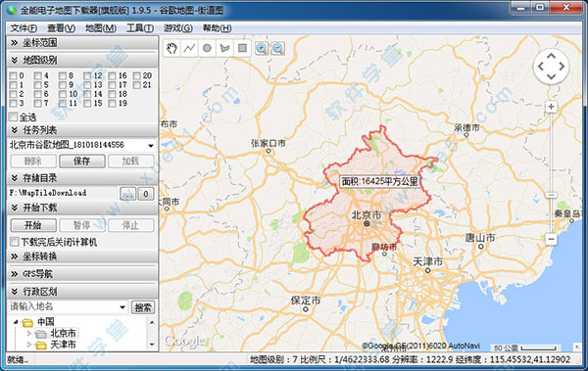
Task: Click tree list scroll down arrow
Action: 152,345
